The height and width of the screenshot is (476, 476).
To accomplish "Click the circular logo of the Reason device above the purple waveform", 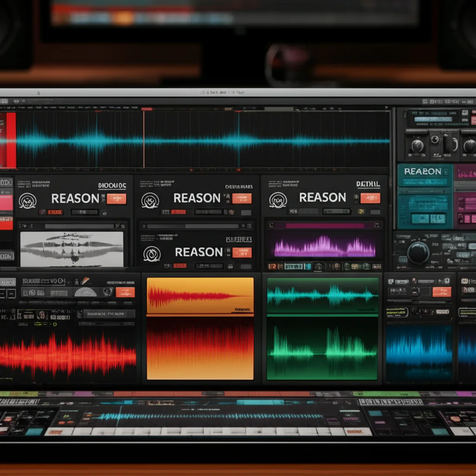I will click(278, 200).
